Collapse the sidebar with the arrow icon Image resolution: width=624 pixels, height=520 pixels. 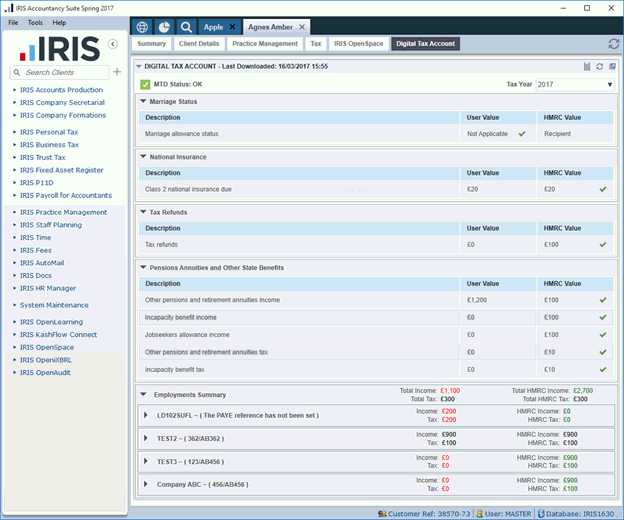(x=113, y=44)
